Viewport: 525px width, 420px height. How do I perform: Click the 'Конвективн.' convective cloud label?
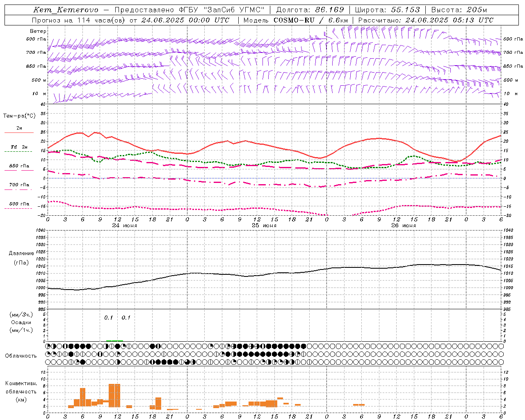click(21, 383)
